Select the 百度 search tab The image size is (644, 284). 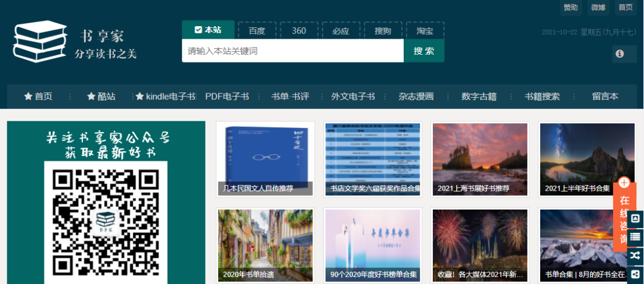(256, 31)
